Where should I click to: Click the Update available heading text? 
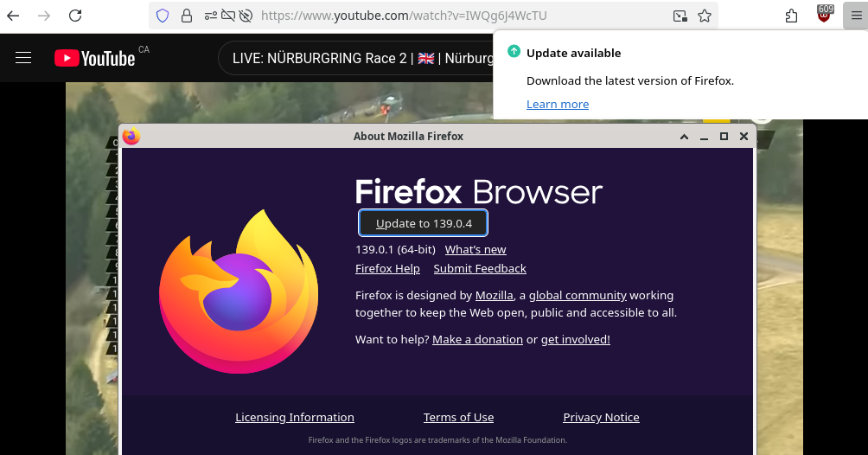[x=573, y=54]
